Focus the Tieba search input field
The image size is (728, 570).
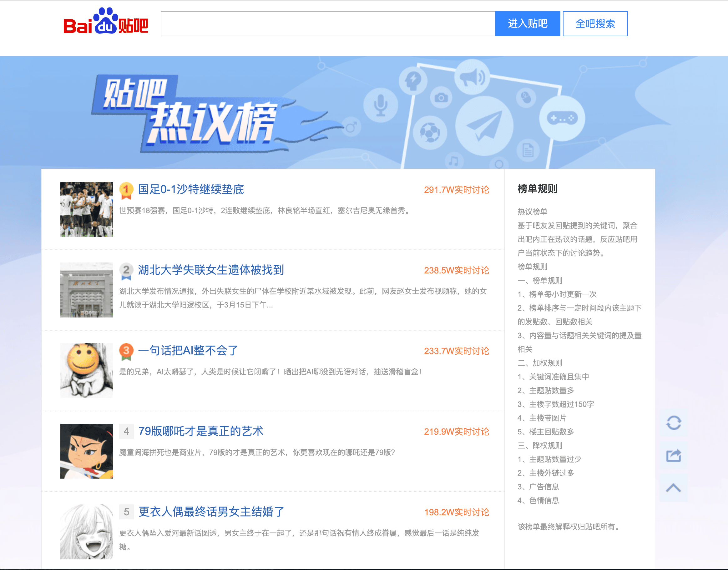[x=328, y=24]
